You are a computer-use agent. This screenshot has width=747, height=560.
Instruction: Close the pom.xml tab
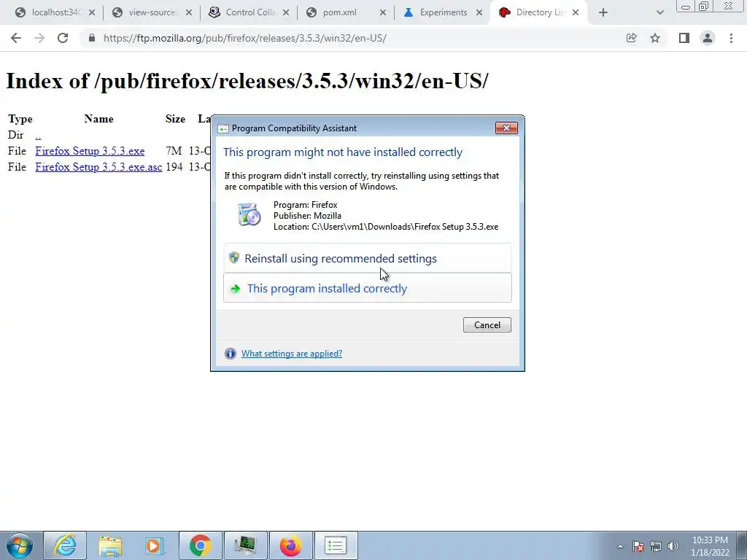[x=383, y=13]
